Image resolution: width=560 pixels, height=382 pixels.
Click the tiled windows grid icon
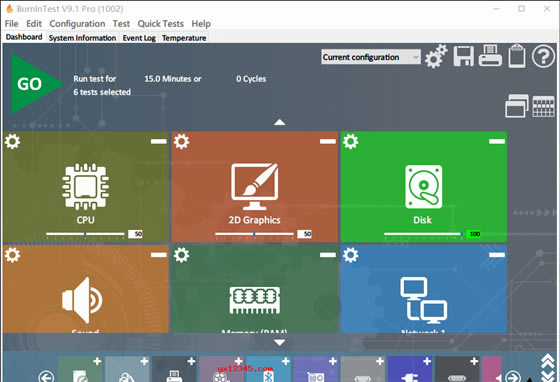544,106
